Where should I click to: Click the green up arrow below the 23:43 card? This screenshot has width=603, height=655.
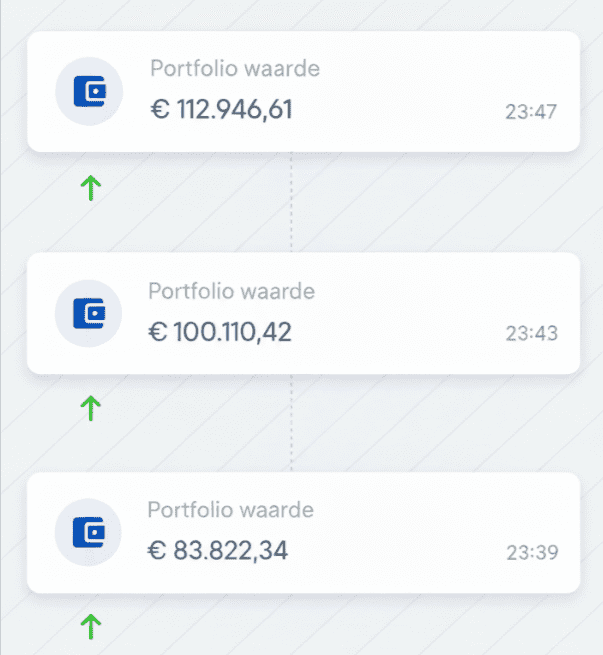(x=91, y=407)
